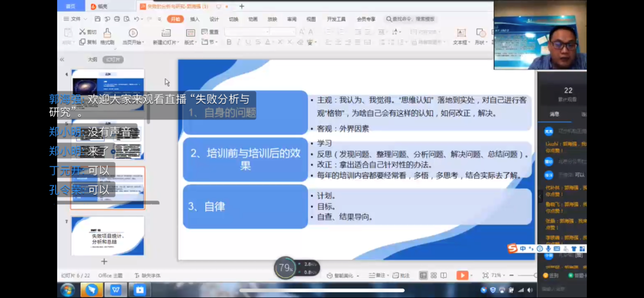Select the slide 7 thumbnail 失败项目统计
The height and width of the screenshot is (298, 644).
(108, 235)
